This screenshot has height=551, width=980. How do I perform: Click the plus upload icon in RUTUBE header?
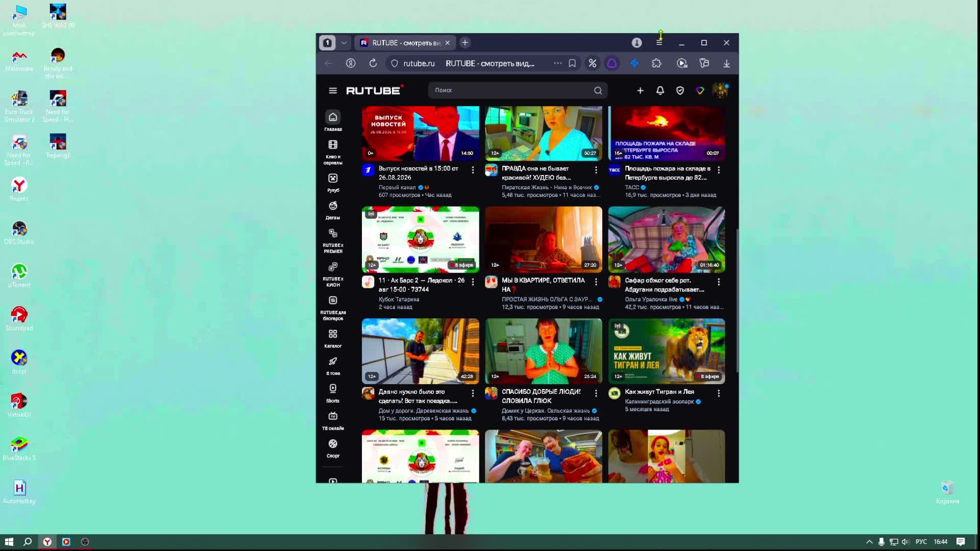point(640,90)
